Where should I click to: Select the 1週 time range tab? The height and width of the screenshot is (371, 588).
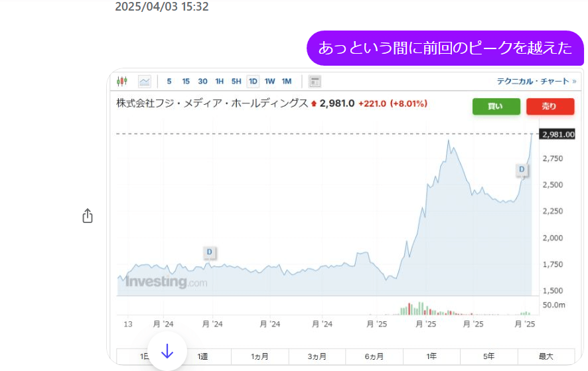[202, 356]
